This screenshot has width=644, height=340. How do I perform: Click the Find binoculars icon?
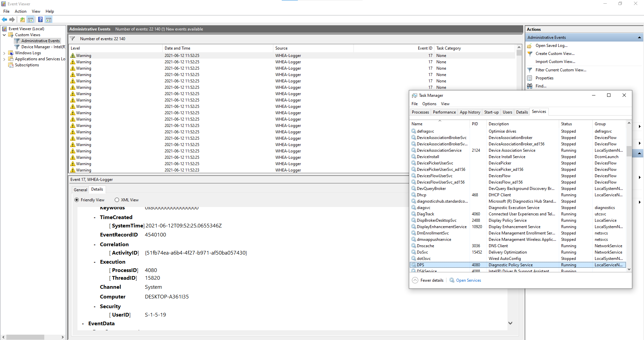530,86
